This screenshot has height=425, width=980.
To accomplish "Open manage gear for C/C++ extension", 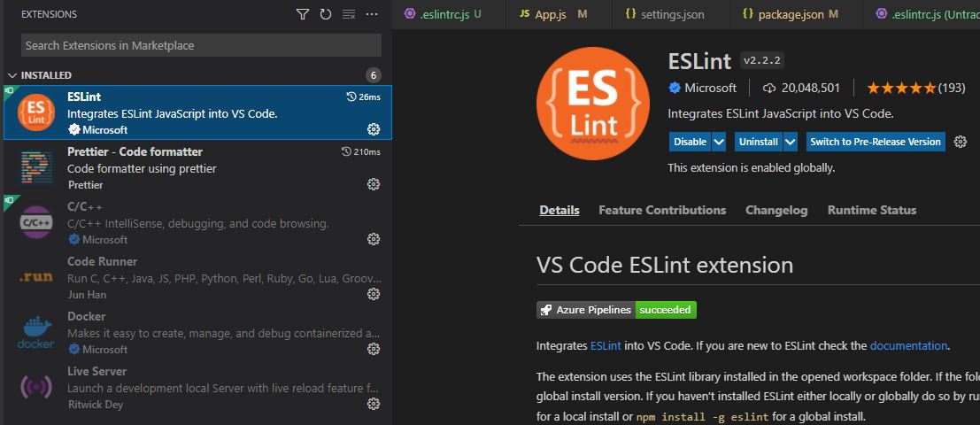I will click(373, 239).
